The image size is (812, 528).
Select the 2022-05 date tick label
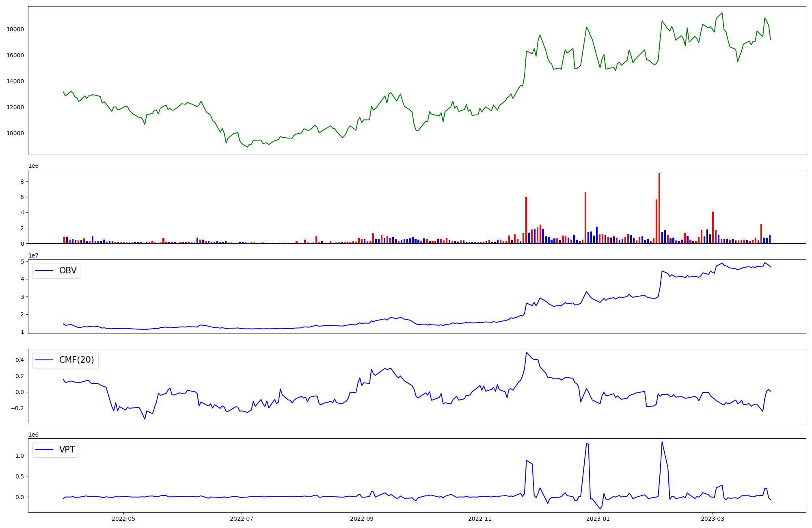123,519
